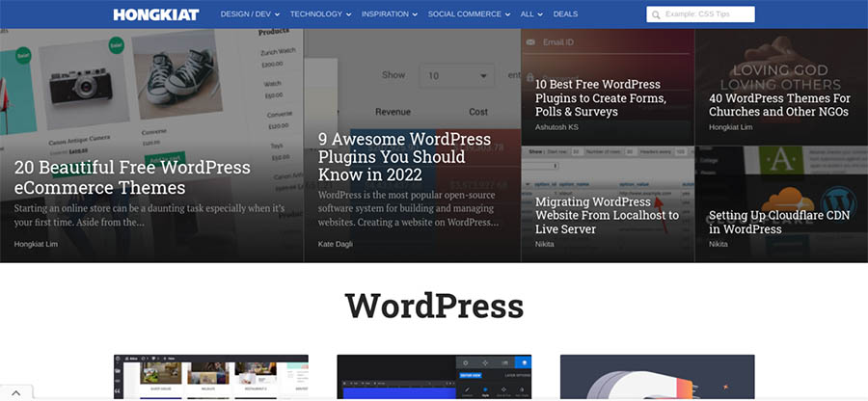Screen dimensions: 868x401
Task: Open Setting Up Cloudflare CDN article
Action: (x=779, y=222)
